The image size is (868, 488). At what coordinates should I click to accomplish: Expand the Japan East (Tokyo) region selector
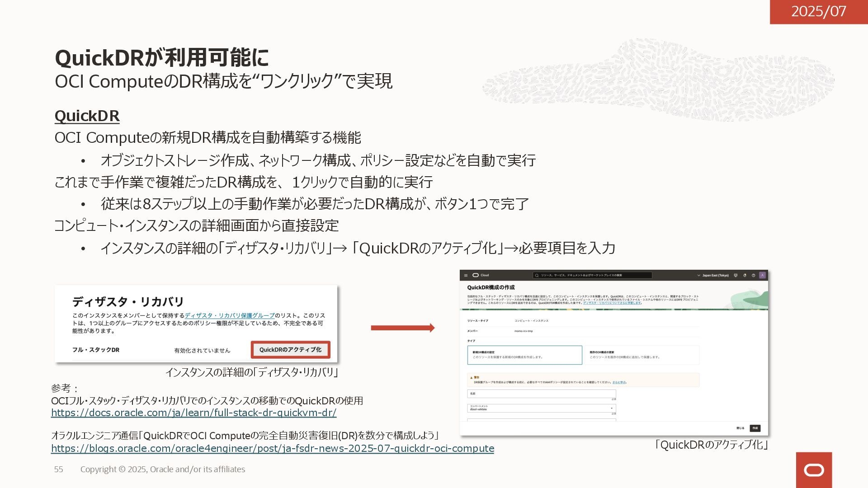pos(713,275)
